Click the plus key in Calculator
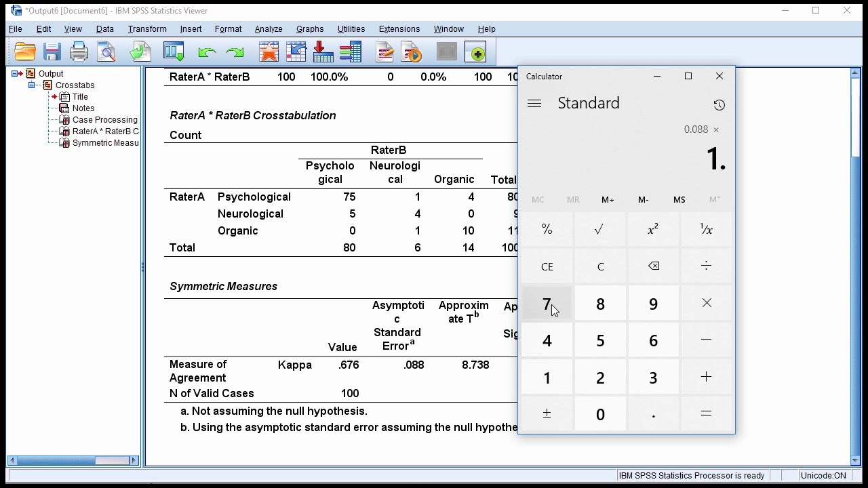The image size is (868, 488). pos(707,377)
